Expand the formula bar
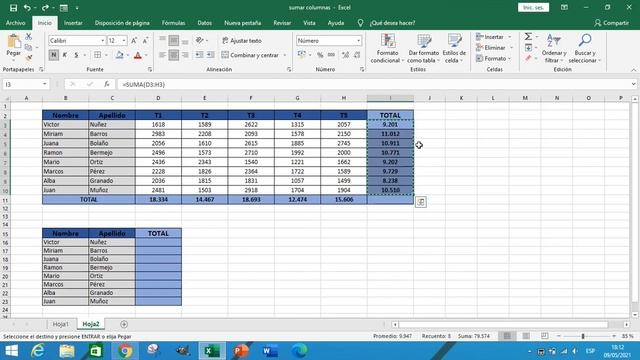 (633, 84)
